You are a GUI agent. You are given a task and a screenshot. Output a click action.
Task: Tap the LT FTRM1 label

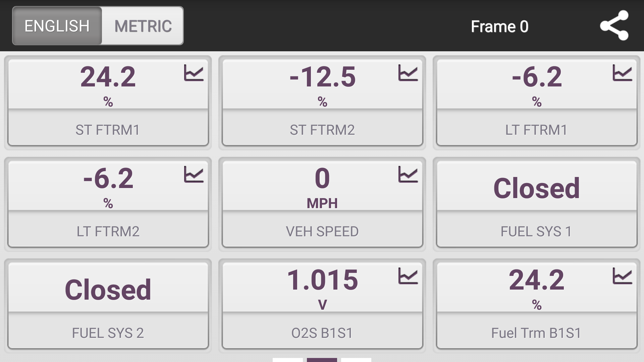(536, 130)
